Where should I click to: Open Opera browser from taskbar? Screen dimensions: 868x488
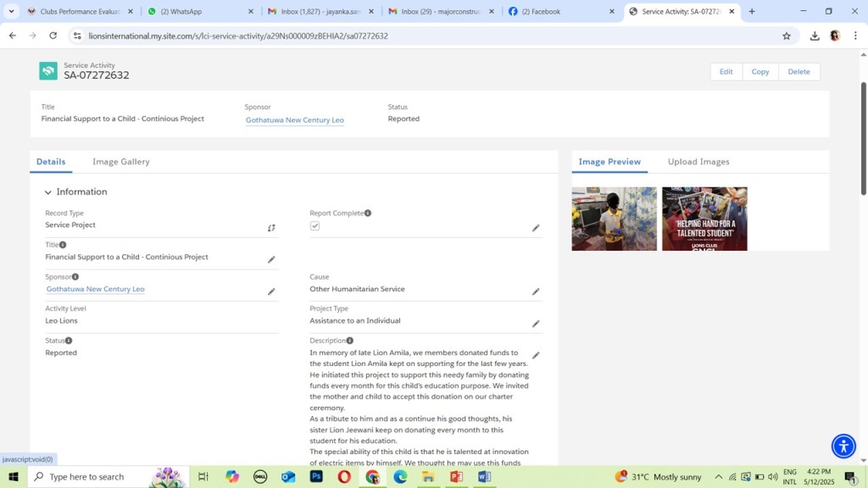point(344,476)
